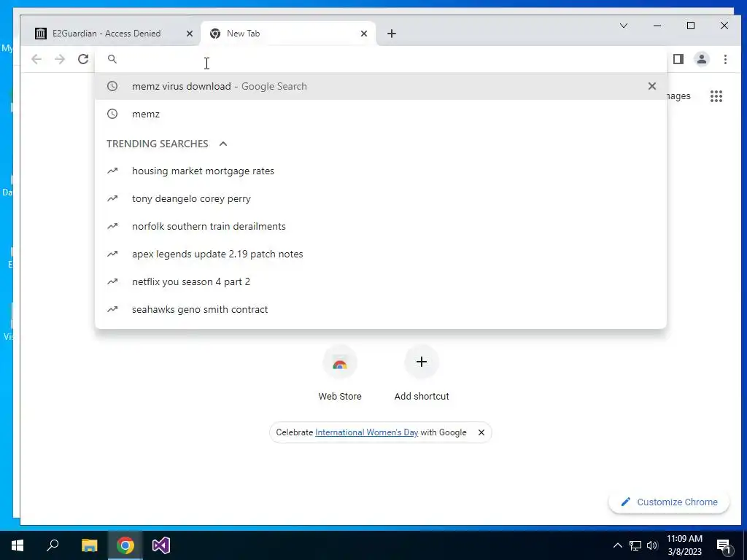Image resolution: width=747 pixels, height=560 pixels.
Task: Remove memz virus download suggestion
Action: point(651,86)
